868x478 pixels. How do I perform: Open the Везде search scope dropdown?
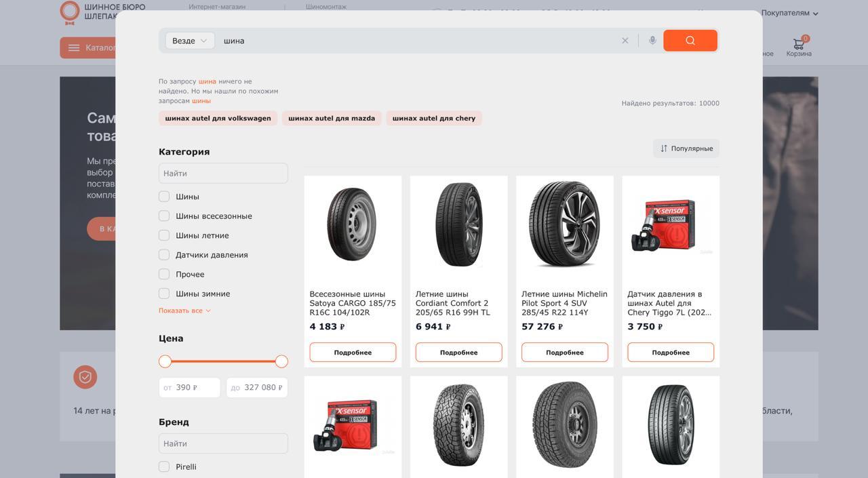click(190, 41)
